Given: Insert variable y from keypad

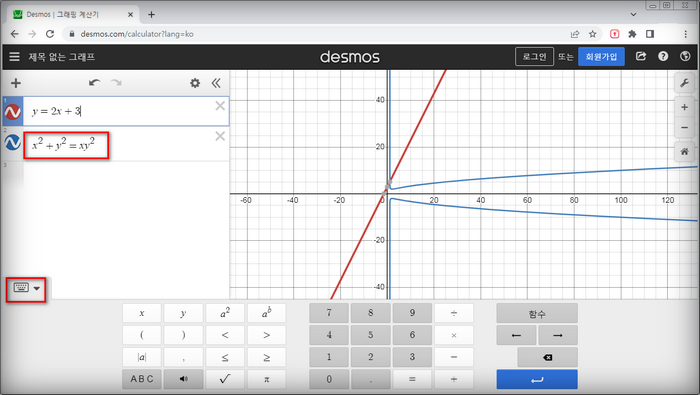Looking at the screenshot, I should pos(183,313).
